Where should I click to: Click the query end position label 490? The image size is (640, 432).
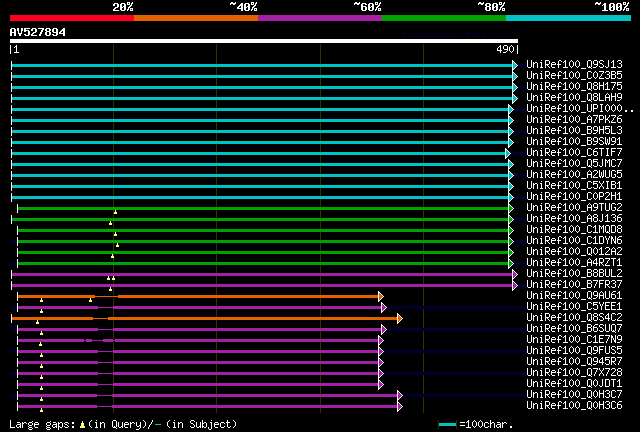(505, 49)
